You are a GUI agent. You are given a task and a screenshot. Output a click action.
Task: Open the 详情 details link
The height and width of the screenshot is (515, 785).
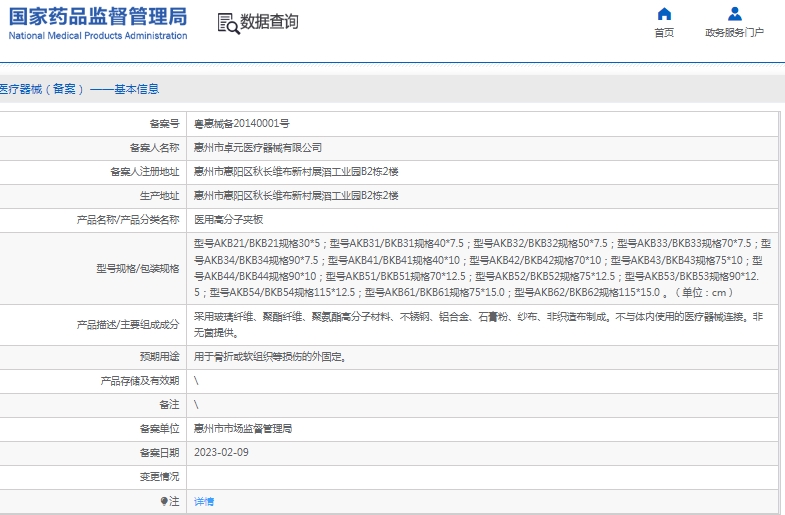[204, 501]
